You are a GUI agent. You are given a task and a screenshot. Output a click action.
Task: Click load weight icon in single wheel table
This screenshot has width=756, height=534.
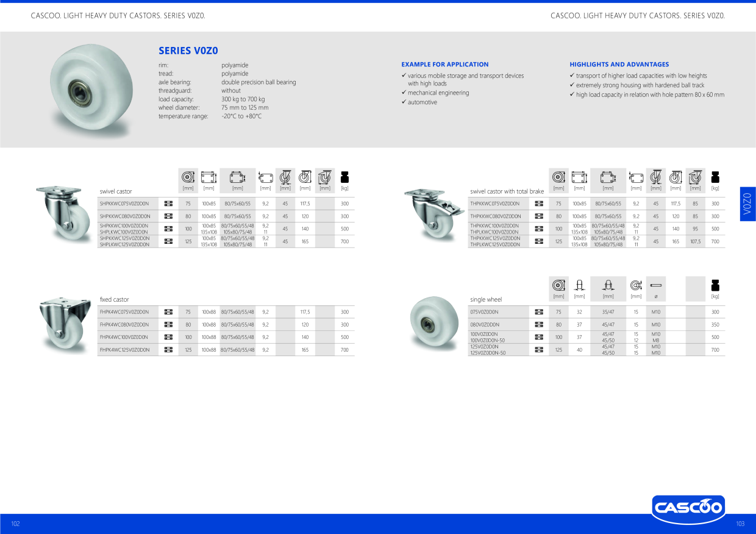point(715,285)
